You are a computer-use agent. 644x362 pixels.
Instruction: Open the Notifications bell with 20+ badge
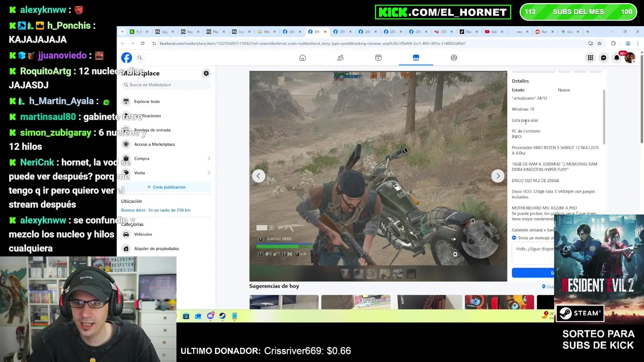point(617,58)
